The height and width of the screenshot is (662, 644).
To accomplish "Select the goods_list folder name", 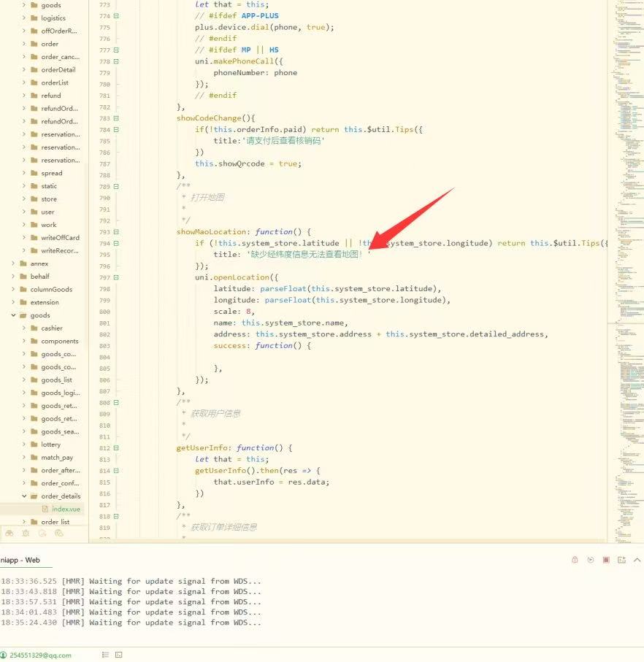I will point(57,380).
